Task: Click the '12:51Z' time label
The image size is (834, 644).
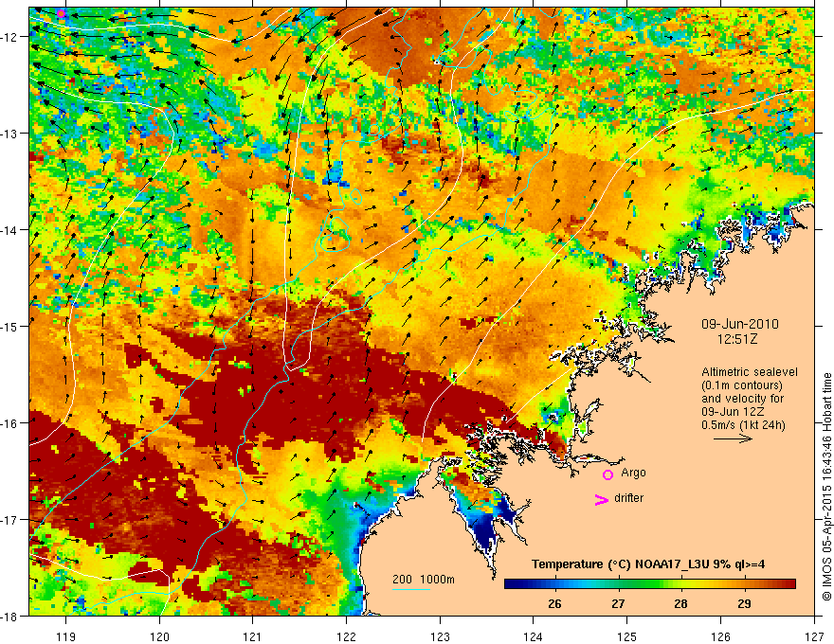Action: (x=736, y=339)
